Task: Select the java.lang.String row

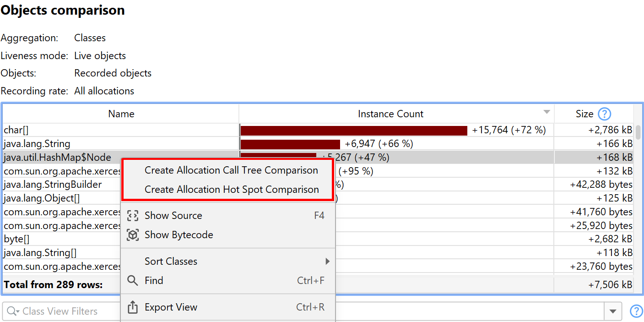Action: 37,144
